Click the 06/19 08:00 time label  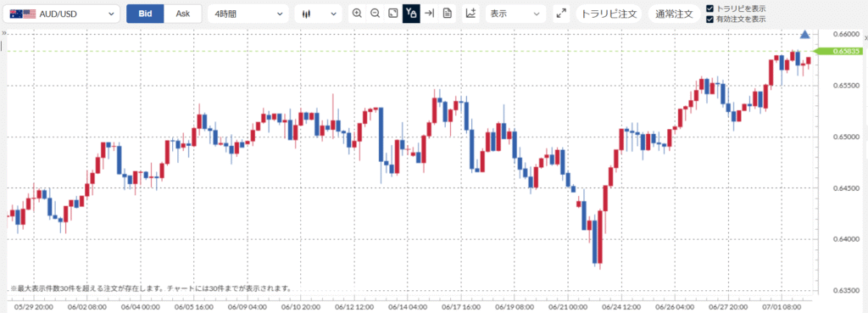[515, 306]
